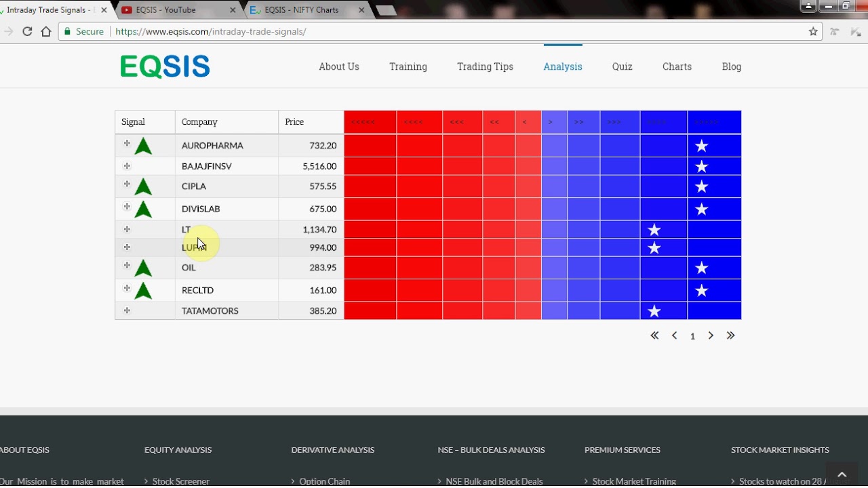Expand the LT row plus icon

tap(127, 229)
